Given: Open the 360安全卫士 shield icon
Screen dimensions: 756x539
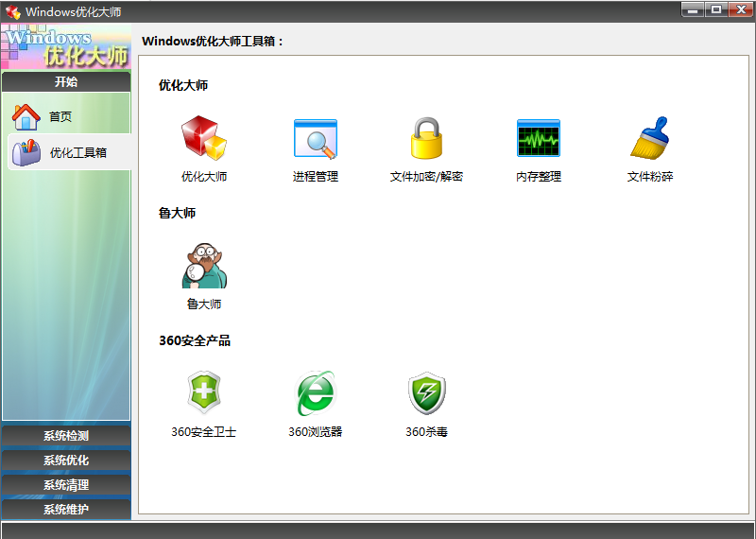Looking at the screenshot, I should click(204, 393).
